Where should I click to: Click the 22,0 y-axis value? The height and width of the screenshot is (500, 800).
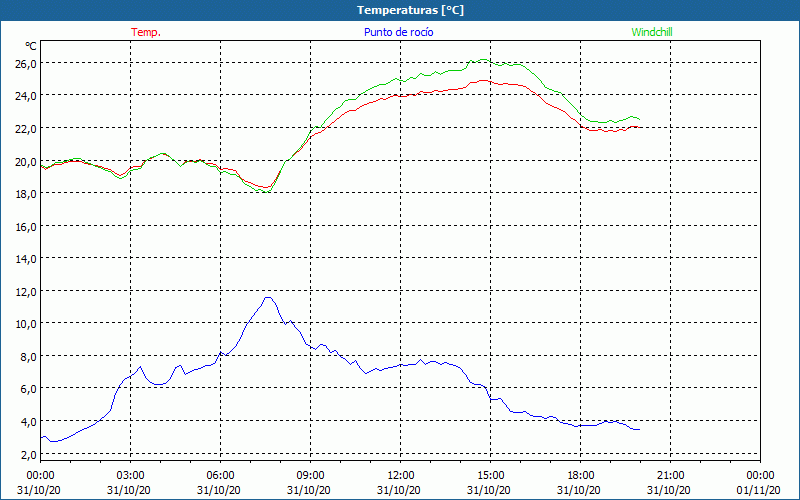25,129
